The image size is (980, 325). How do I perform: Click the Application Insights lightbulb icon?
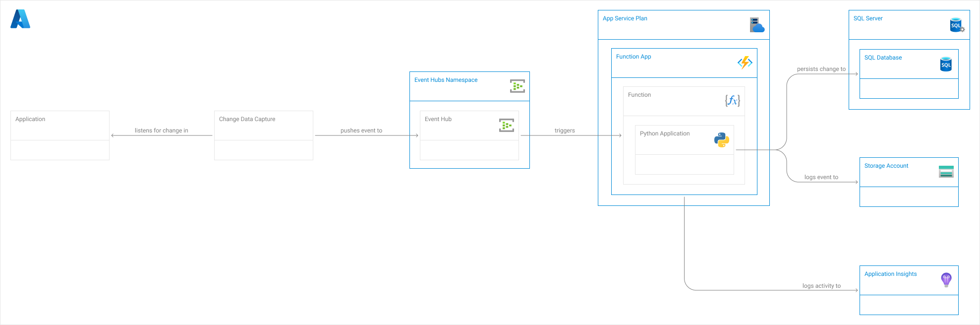(946, 280)
